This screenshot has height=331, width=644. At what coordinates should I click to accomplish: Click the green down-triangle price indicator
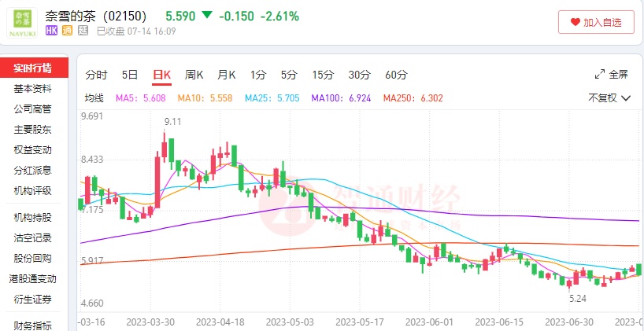(206, 15)
